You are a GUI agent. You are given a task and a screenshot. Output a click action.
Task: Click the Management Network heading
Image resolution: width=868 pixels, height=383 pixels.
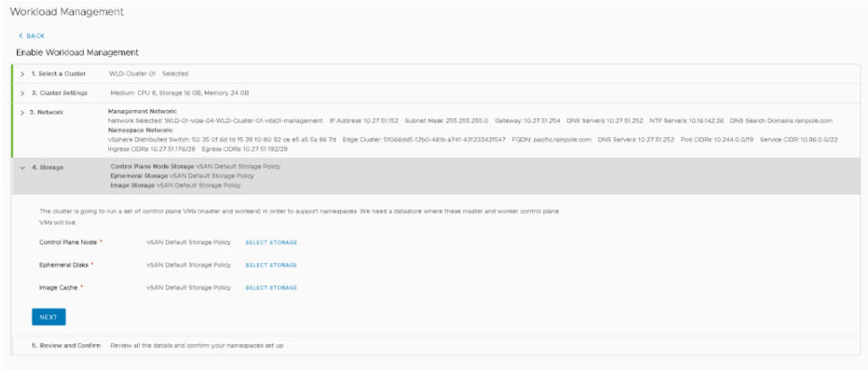click(144, 111)
